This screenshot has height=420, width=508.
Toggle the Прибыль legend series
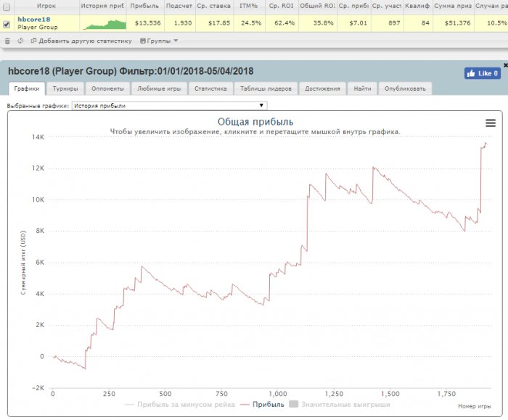(x=263, y=405)
